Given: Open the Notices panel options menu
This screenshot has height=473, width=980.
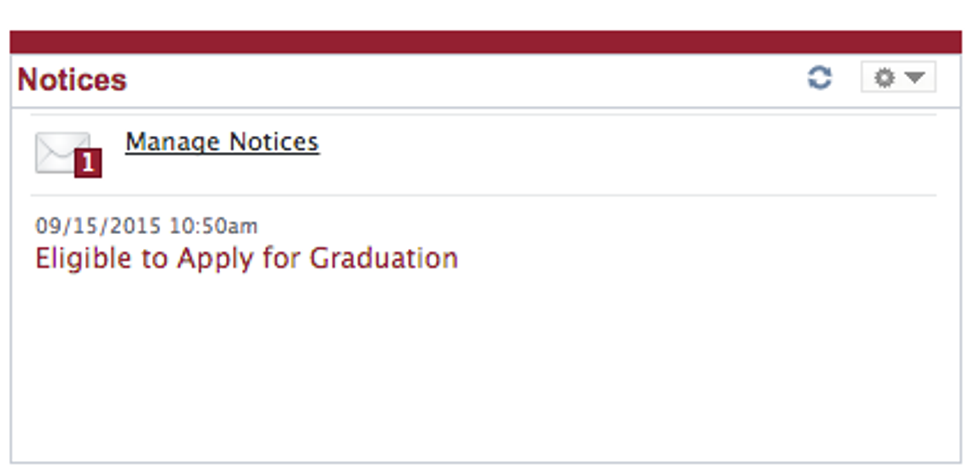Looking at the screenshot, I should [x=898, y=78].
